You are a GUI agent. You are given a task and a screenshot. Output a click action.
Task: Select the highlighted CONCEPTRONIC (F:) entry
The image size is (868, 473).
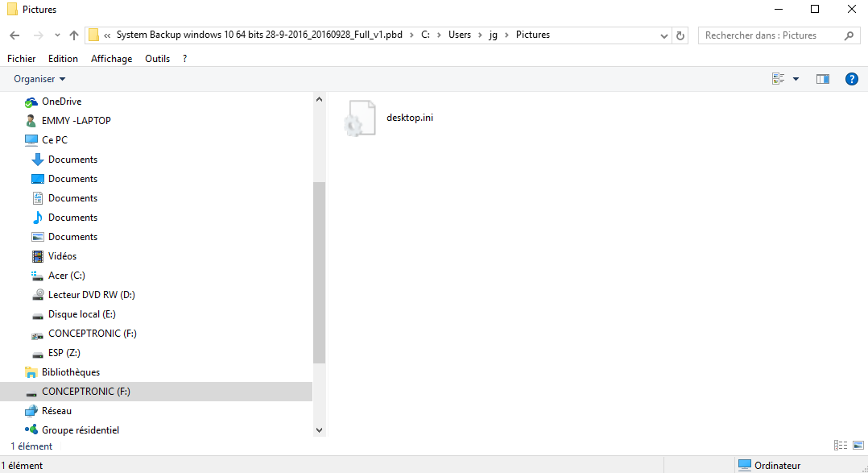click(x=156, y=392)
